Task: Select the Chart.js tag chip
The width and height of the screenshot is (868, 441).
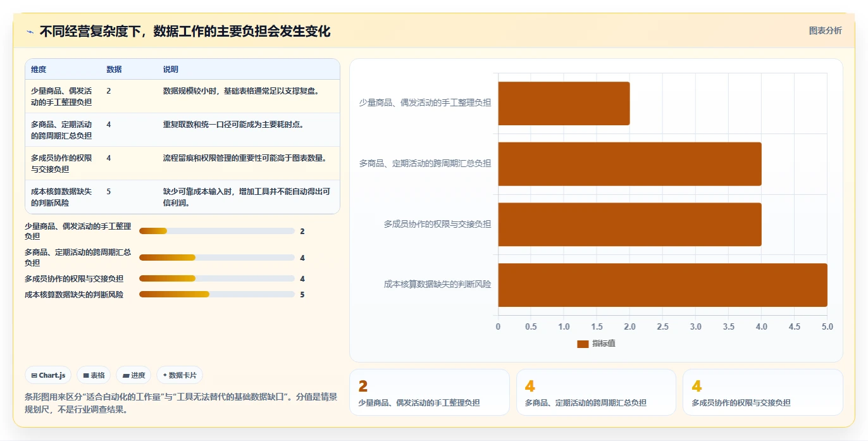Action: click(x=49, y=375)
